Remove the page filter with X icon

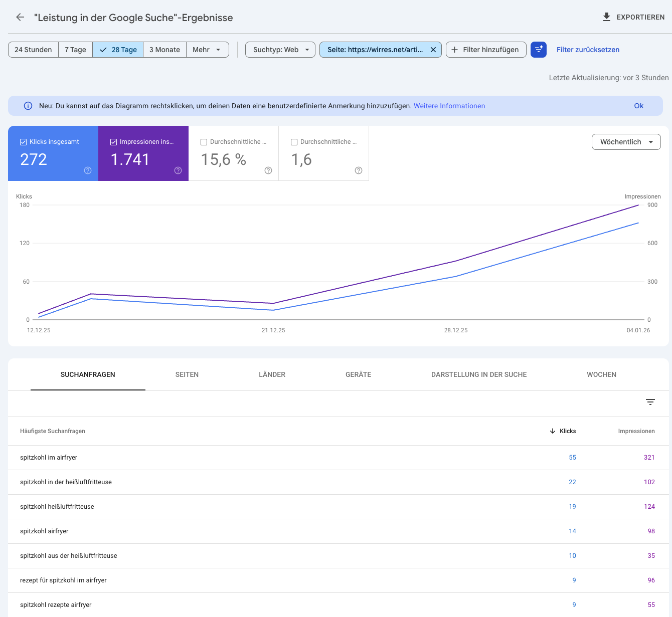pyautogui.click(x=433, y=50)
